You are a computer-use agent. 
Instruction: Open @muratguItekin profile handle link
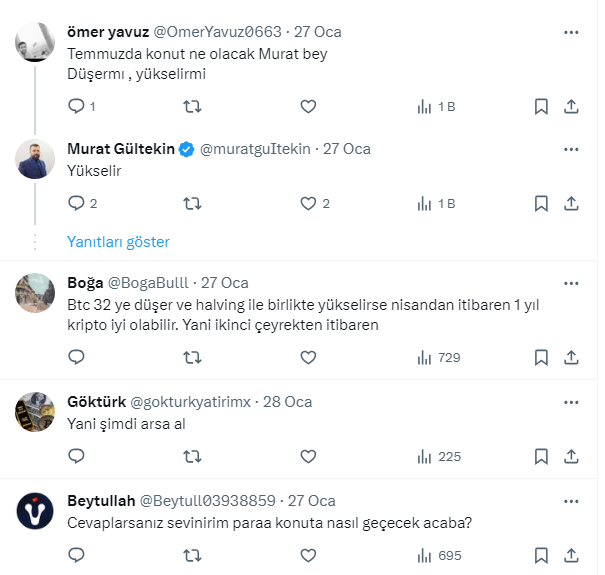[x=258, y=149]
